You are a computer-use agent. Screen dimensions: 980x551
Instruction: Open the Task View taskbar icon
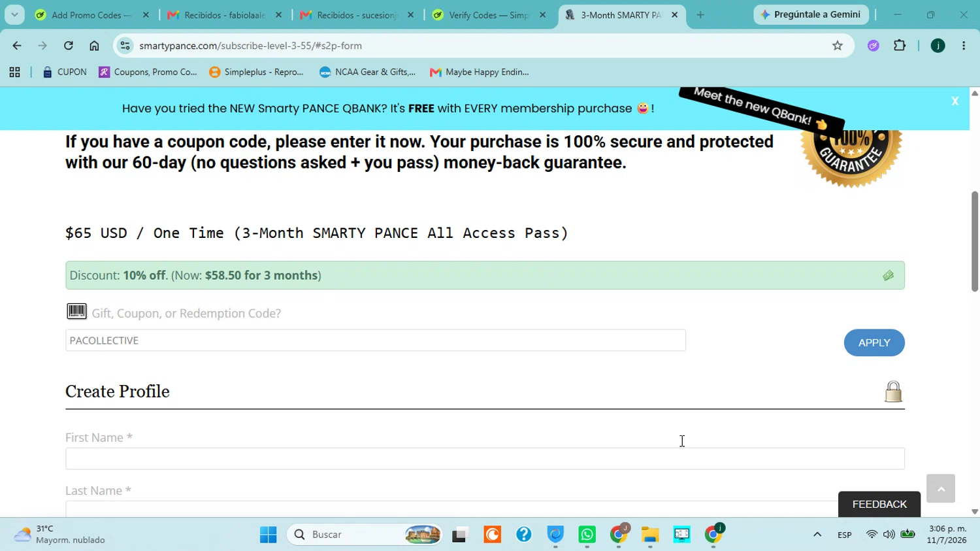pos(461,535)
